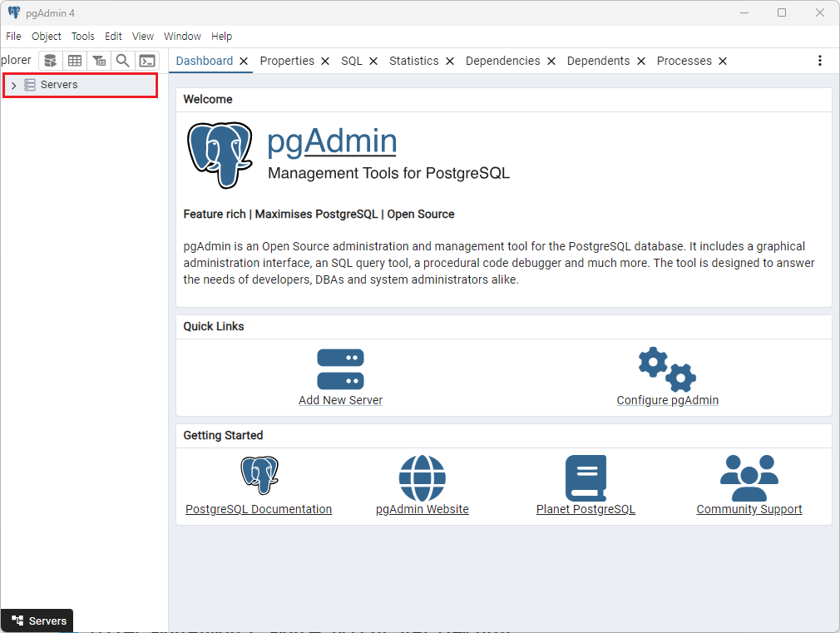Close the Dependents tab
840x633 pixels.
[640, 61]
